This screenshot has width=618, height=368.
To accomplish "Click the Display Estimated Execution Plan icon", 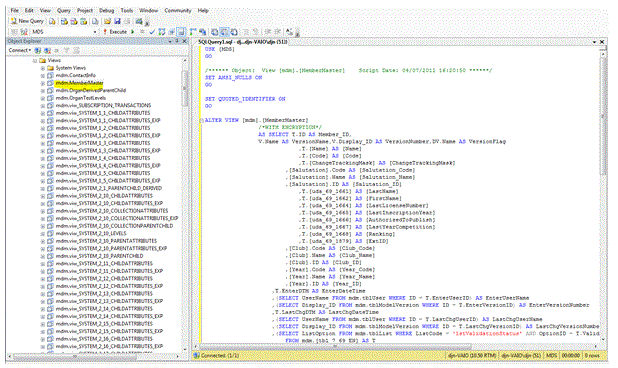I will pyautogui.click(x=162, y=32).
